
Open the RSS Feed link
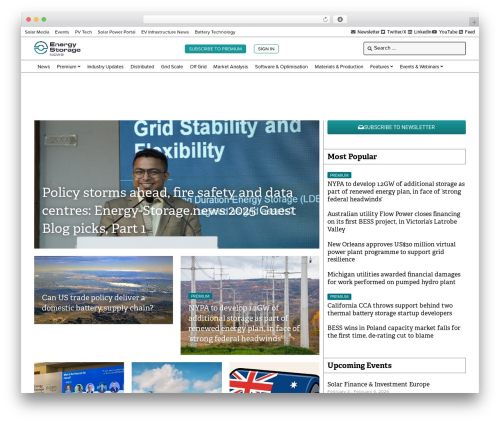467,32
